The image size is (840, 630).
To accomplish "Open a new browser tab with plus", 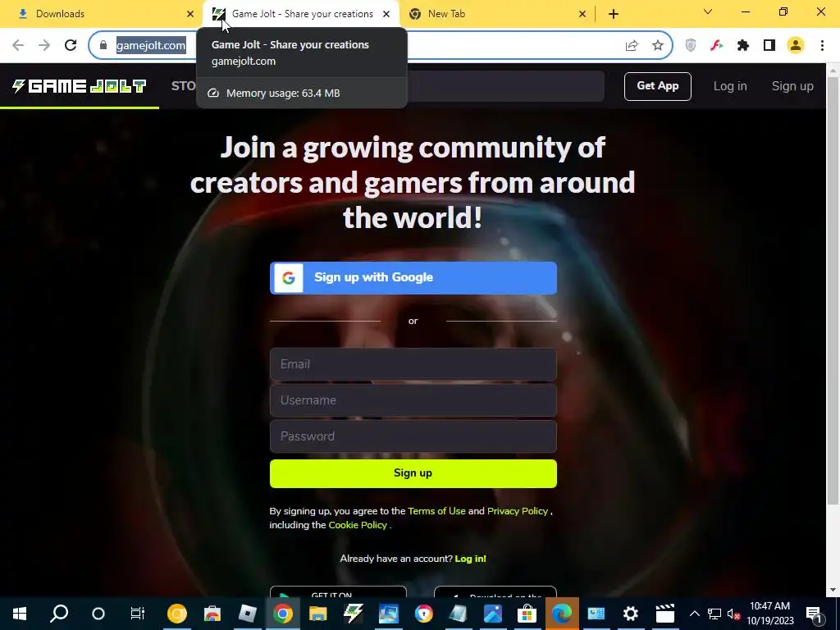I will pyautogui.click(x=614, y=14).
